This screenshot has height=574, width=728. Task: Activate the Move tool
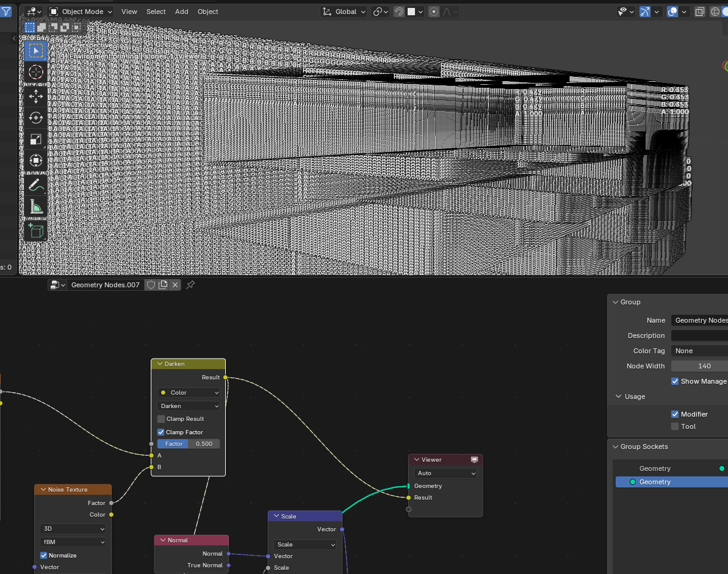(36, 96)
